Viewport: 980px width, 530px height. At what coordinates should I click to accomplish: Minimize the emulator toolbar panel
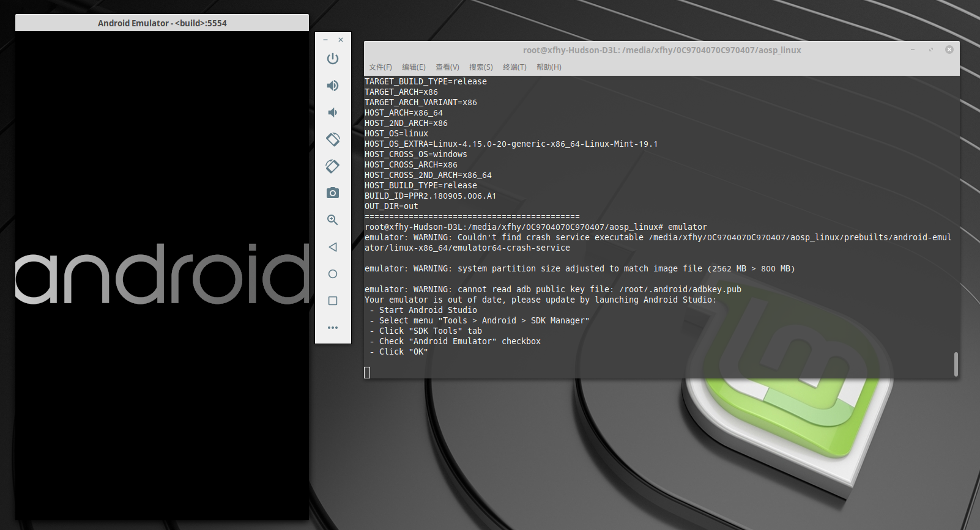pyautogui.click(x=325, y=40)
